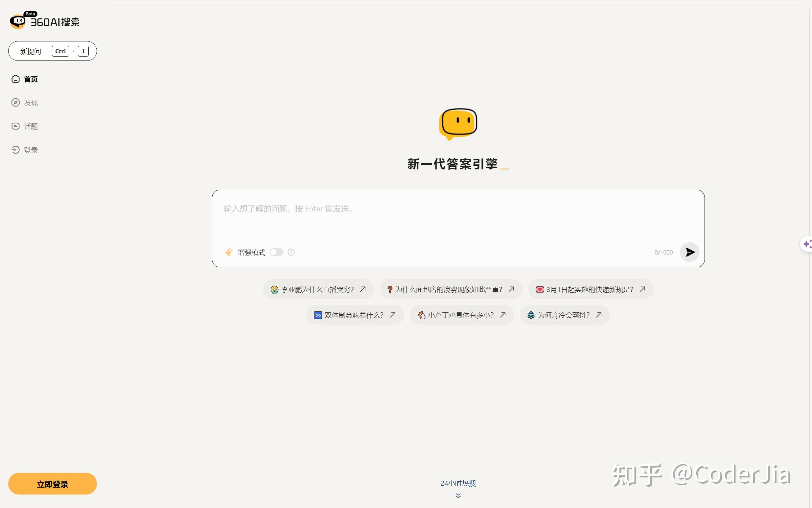Select the 李亚鹏为什么直播哭穷 suggestion chip
Viewport: 812px width, 508px height.
[x=317, y=289]
